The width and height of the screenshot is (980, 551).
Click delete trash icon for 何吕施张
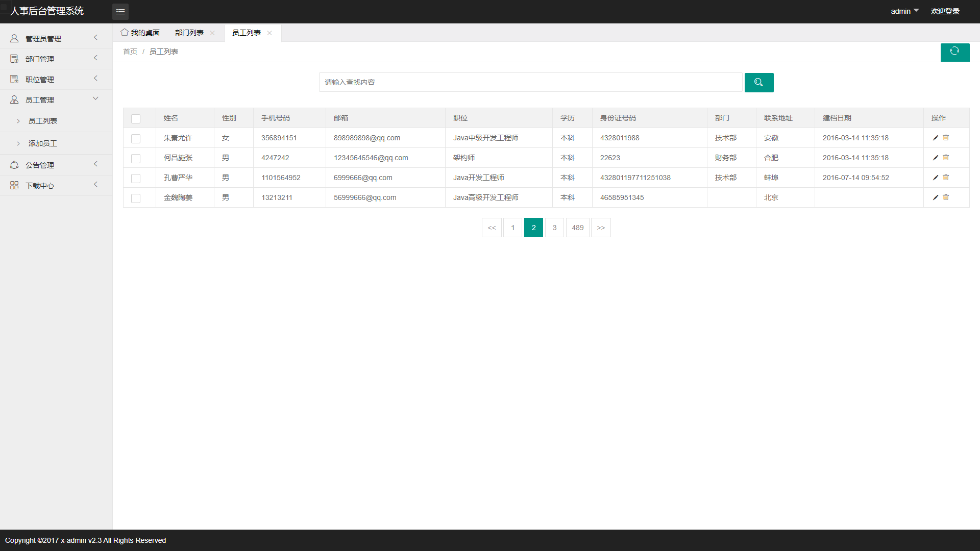[x=946, y=158]
